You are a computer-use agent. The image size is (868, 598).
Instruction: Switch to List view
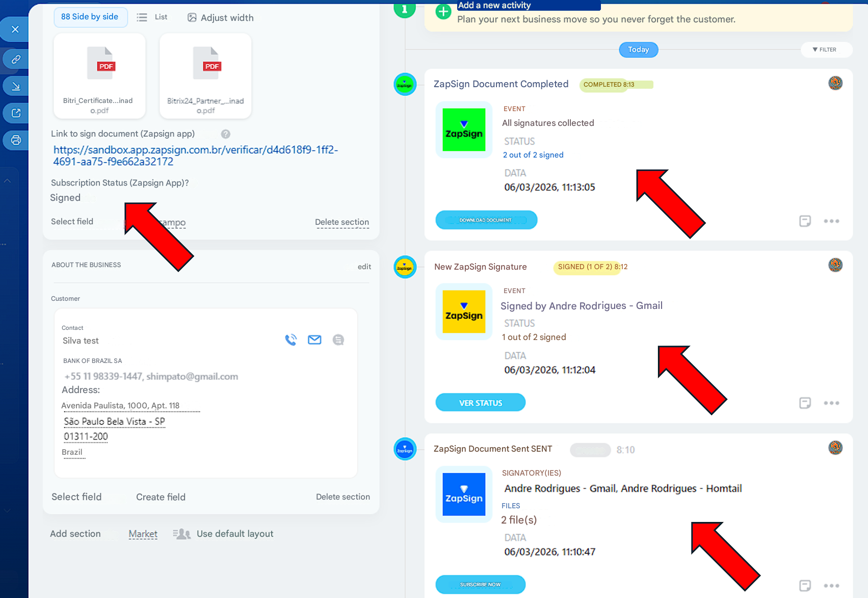pyautogui.click(x=152, y=17)
